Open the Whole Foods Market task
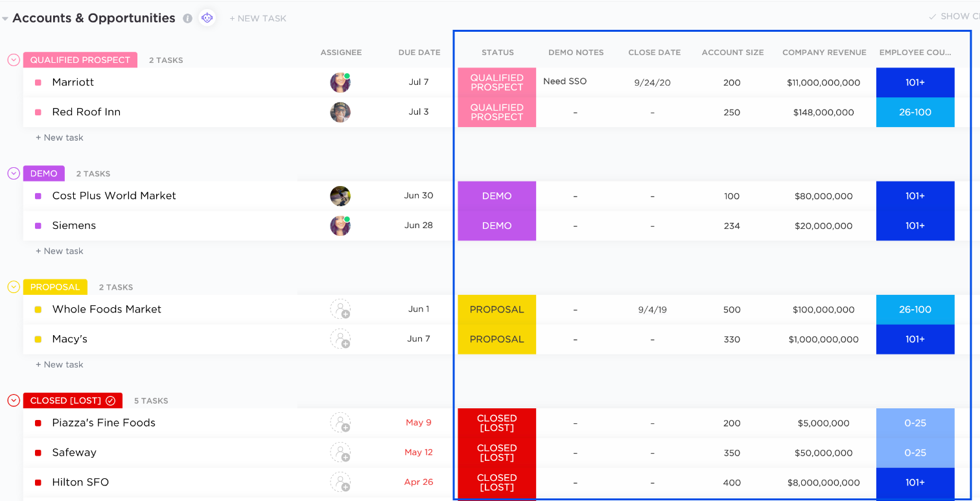Screen dimensions: 980x501 coord(107,309)
